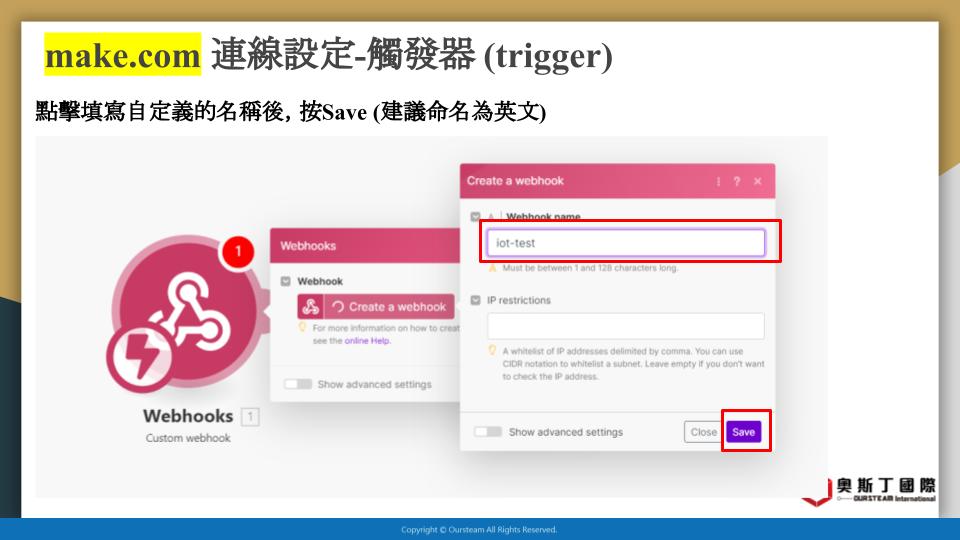Collapse the IP restrictions field toggle

pyautogui.click(x=475, y=300)
